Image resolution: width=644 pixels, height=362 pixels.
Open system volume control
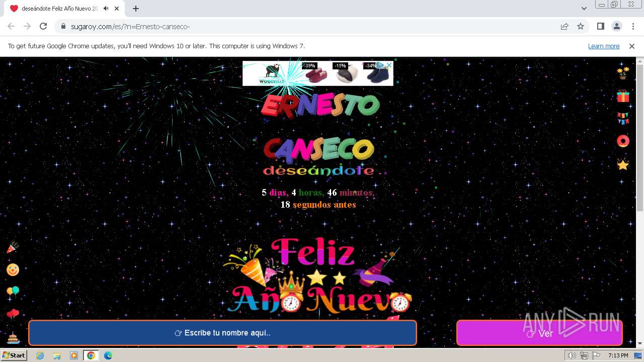pyautogui.click(x=572, y=355)
